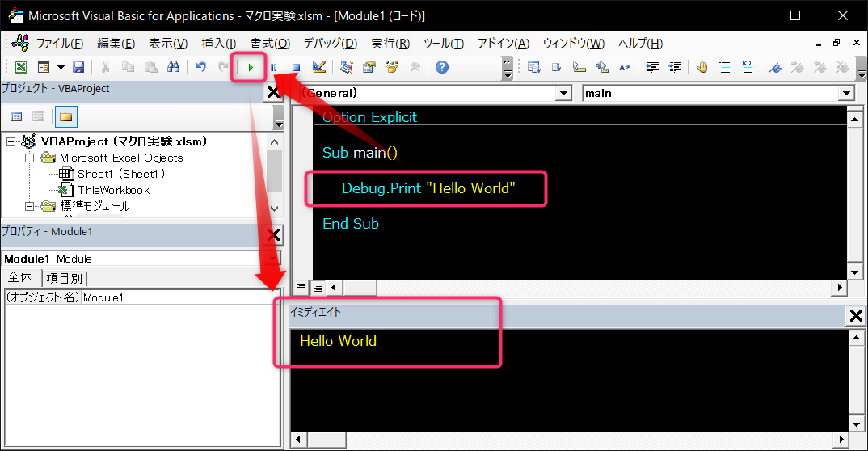The width and height of the screenshot is (868, 451).
Task: Collapse the 標準モジュール folder
Action: click(x=29, y=206)
